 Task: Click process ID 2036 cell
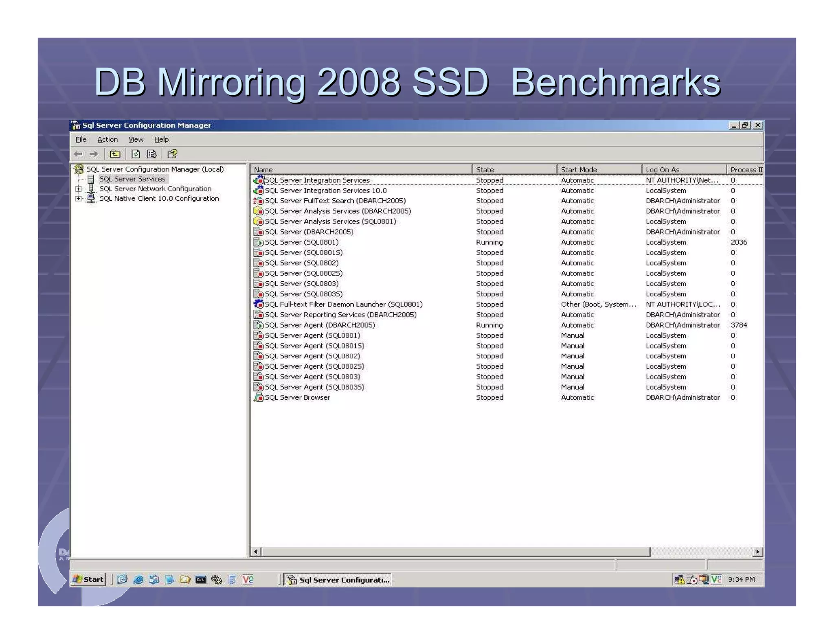coord(739,242)
